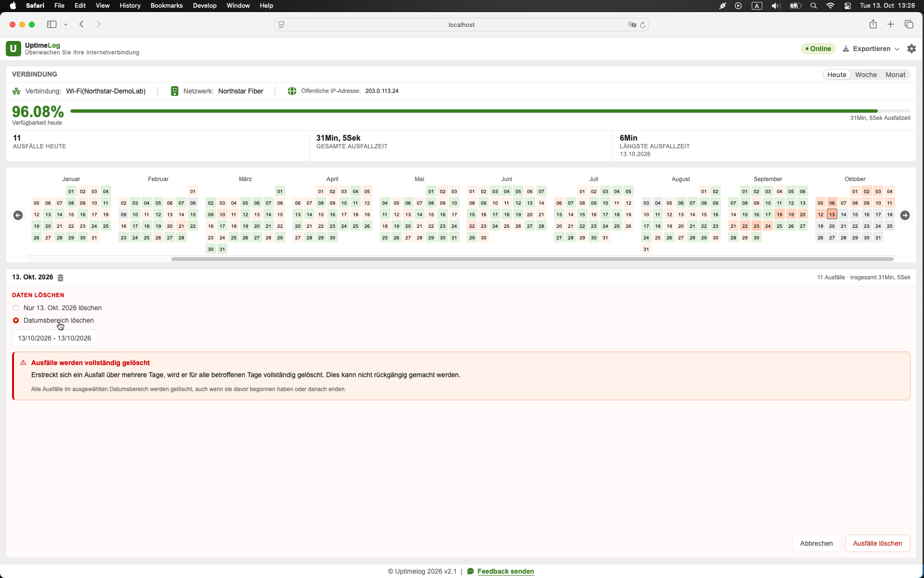Open the Feedback senden link
Screen dimensions: 924x578
[x=505, y=571]
